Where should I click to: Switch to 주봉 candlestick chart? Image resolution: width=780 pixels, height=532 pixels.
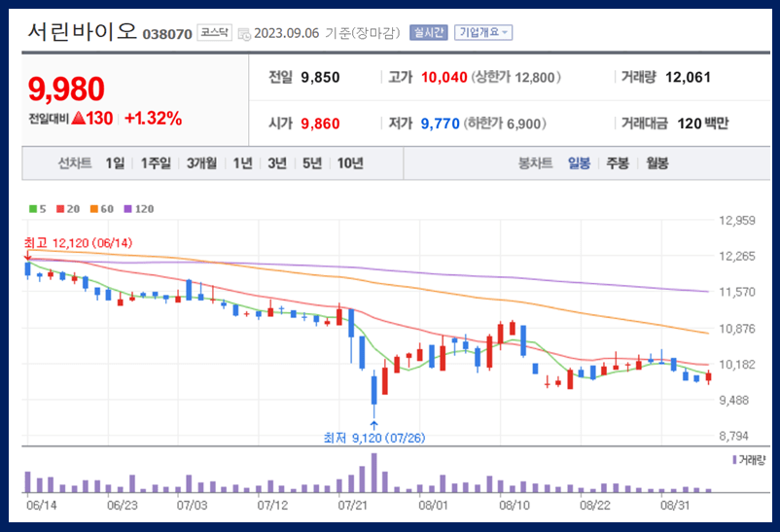pos(618,163)
